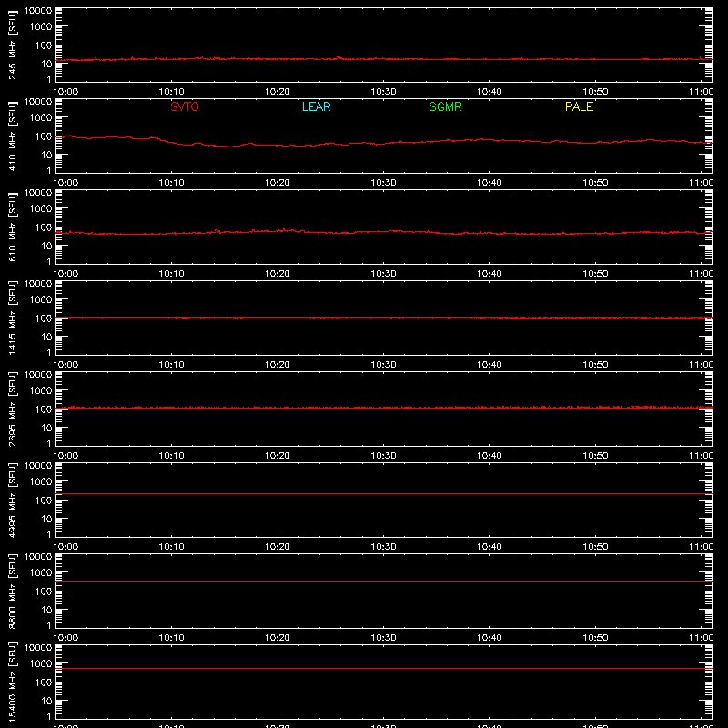Select the 610 MHz [SFU] axis title
The width and height of the screenshot is (728, 728).
[x=12, y=227]
